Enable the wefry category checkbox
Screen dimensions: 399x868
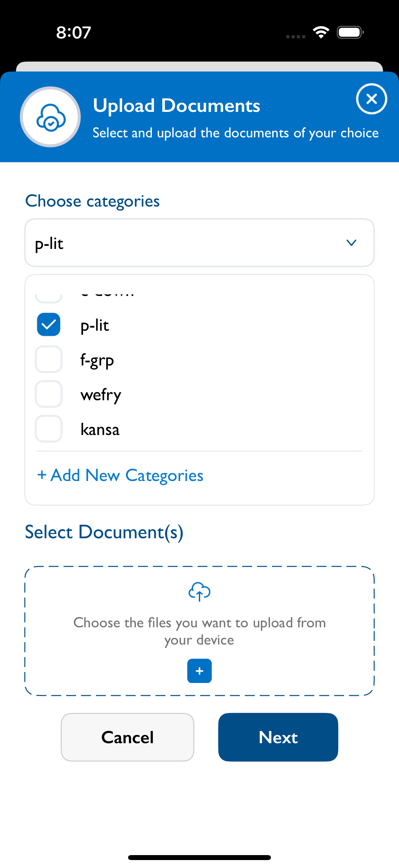49,394
